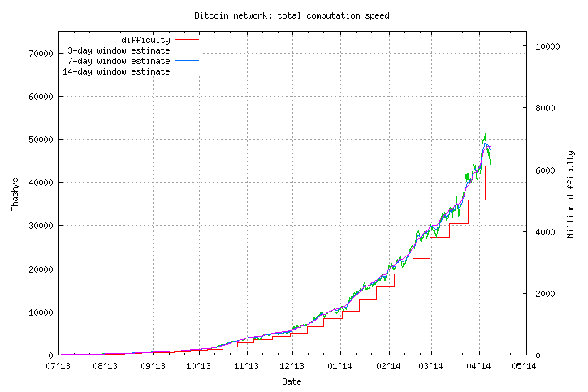Click the 70000 tick on the Thash/s axis
The image size is (588, 392).
[40, 53]
